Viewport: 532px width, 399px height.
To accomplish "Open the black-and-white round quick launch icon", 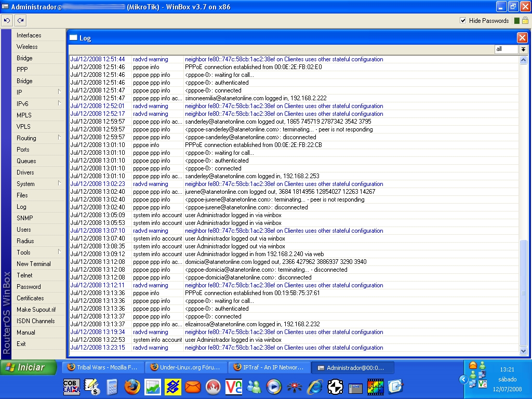I will [335, 387].
